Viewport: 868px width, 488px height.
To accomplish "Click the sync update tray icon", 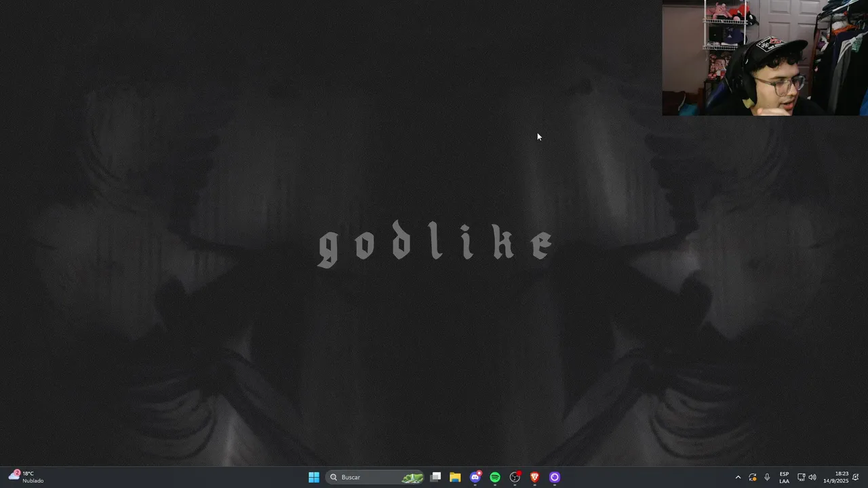I will click(753, 477).
